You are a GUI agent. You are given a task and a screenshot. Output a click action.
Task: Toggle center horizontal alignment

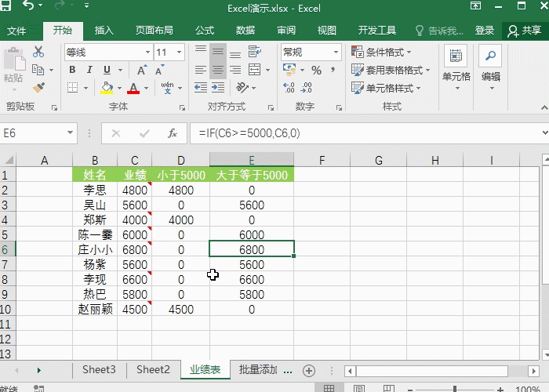pyautogui.click(x=218, y=70)
